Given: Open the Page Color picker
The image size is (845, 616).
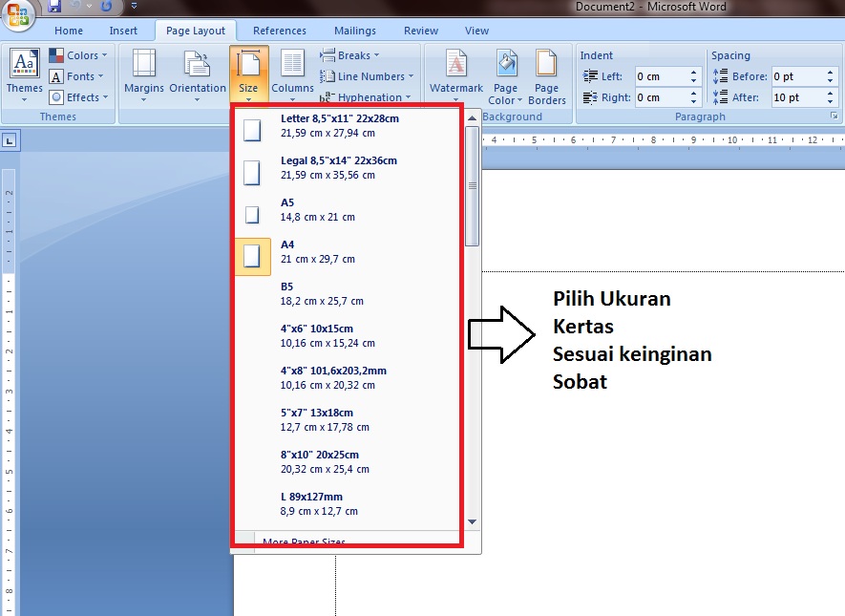Looking at the screenshot, I should pos(505,76).
